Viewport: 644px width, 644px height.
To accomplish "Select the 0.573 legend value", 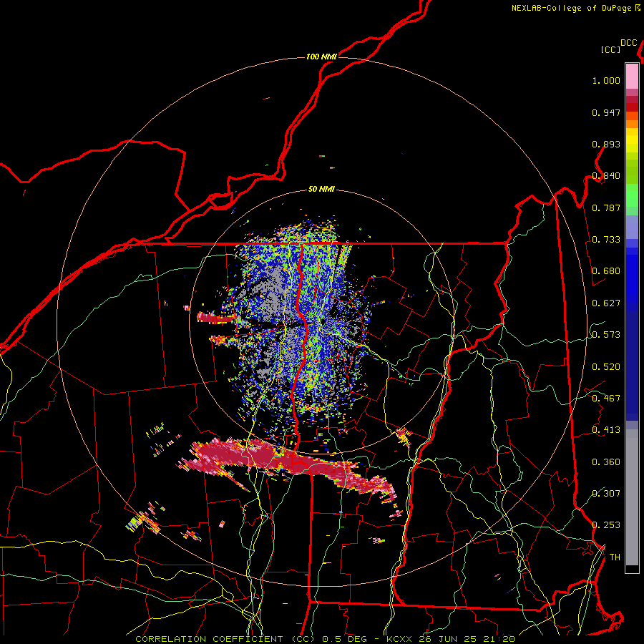I will 606,335.
